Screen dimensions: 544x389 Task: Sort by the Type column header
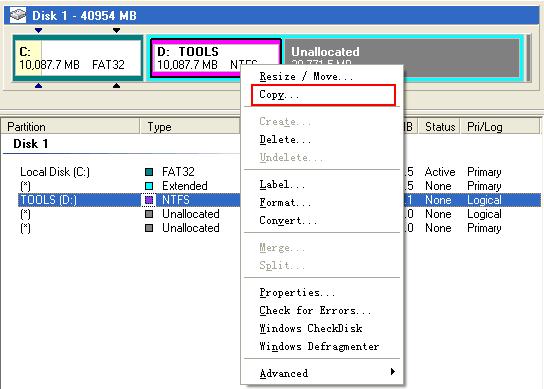click(x=190, y=127)
